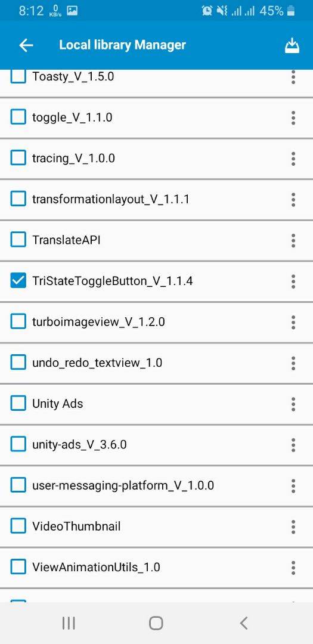
Task: Open three-dot menu for VideoThumbnail
Action: pos(293,527)
